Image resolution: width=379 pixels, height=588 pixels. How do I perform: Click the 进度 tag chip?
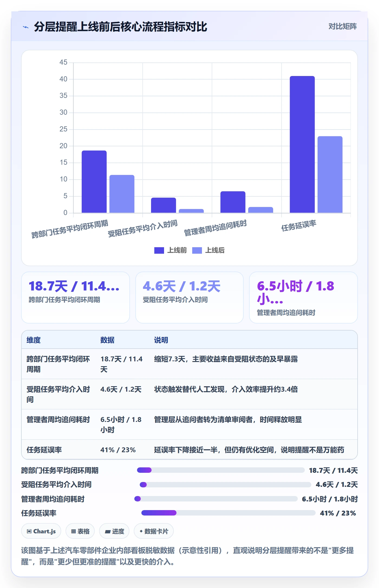pos(114,531)
